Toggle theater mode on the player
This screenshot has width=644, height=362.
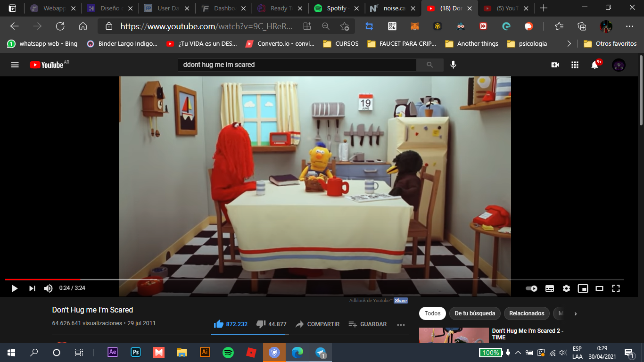click(599, 288)
